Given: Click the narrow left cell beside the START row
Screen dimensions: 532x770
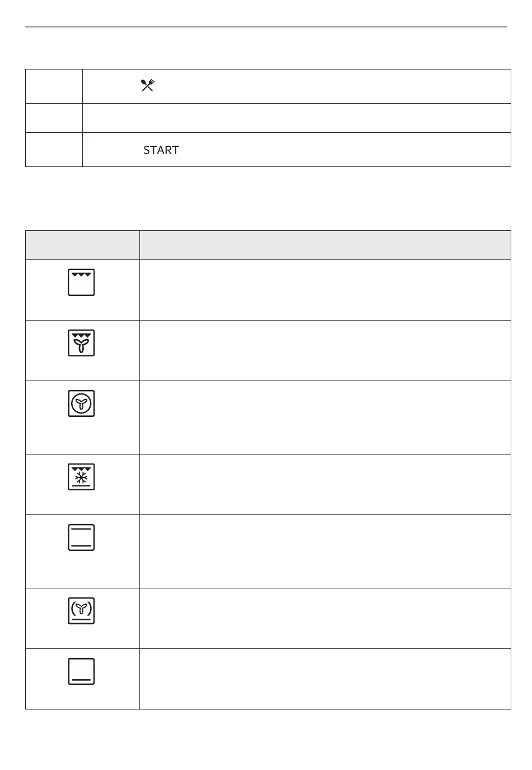Looking at the screenshot, I should (x=54, y=150).
